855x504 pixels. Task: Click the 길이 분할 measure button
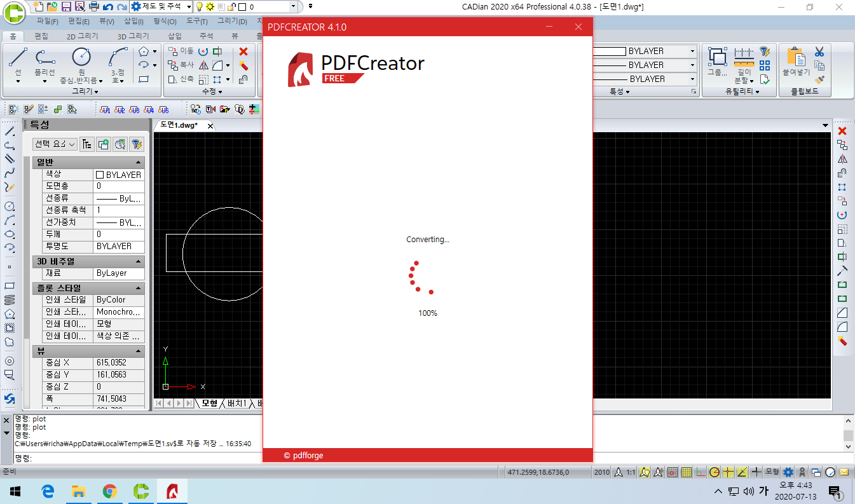click(743, 65)
